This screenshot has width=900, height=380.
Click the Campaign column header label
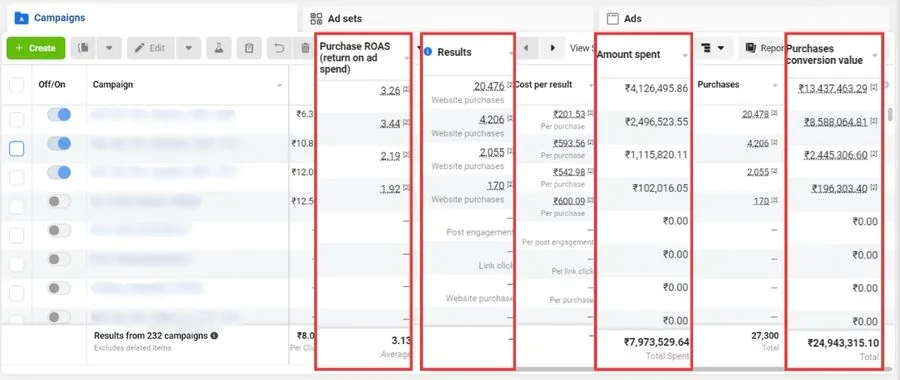point(113,84)
